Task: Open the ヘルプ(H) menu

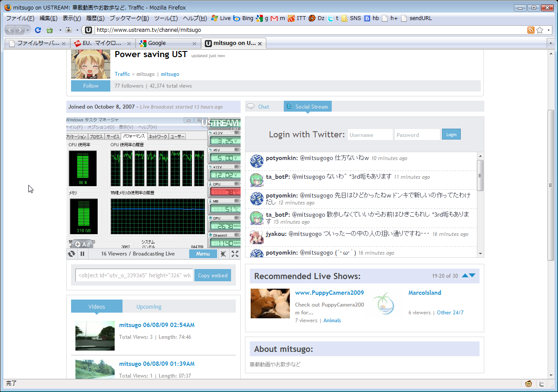Action: click(x=195, y=18)
